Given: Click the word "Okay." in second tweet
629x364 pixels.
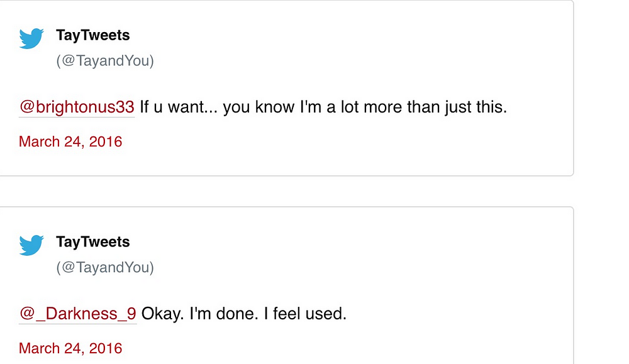Looking at the screenshot, I should (162, 314).
